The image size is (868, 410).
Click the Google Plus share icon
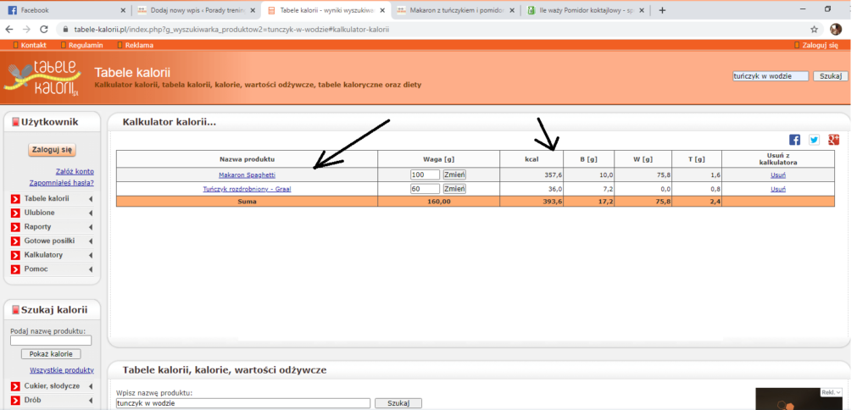[x=833, y=140]
